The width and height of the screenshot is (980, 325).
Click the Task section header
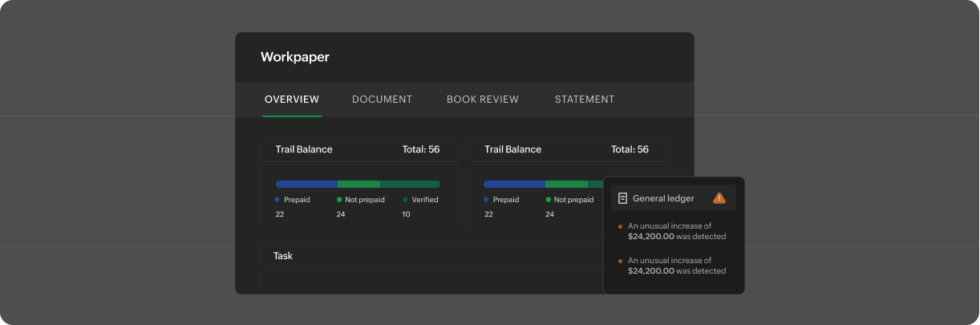[x=283, y=256]
